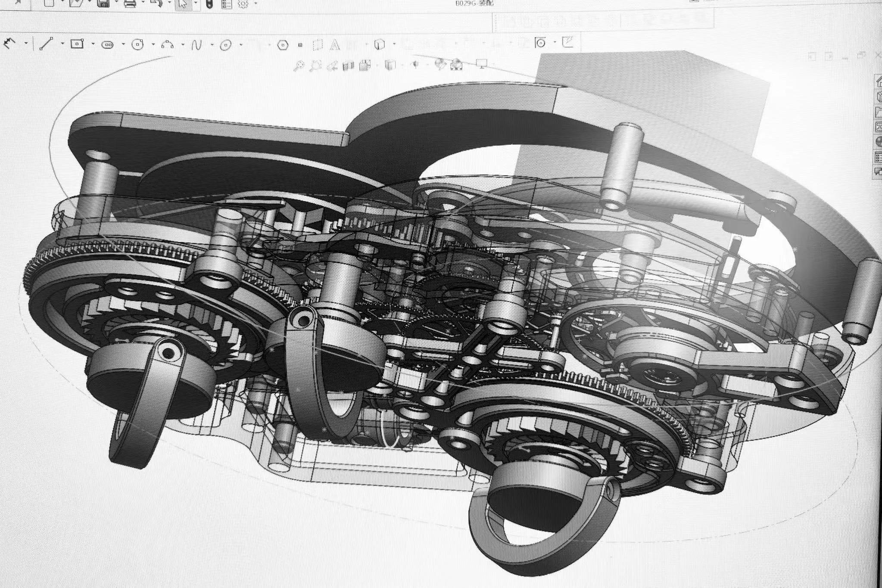Expand the Rectangle tool dropdown arrow

pos(93,44)
